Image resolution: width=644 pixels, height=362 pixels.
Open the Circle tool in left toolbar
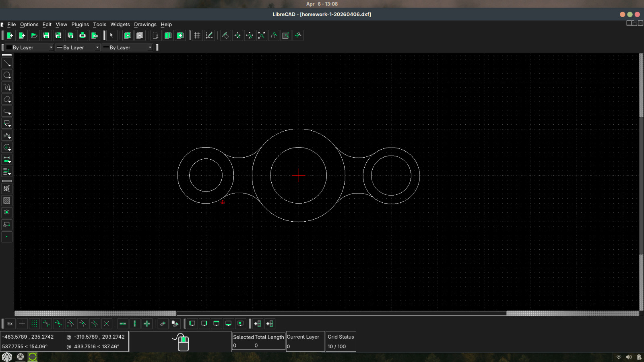pos(7,75)
